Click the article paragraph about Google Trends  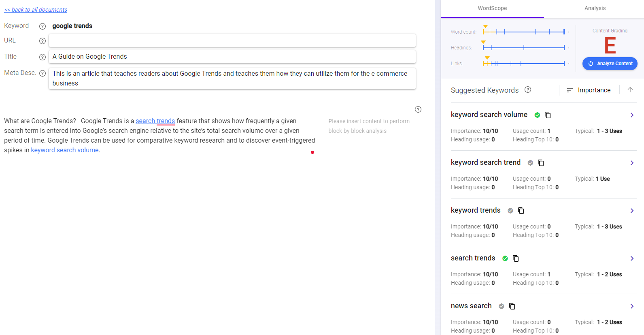click(x=160, y=136)
